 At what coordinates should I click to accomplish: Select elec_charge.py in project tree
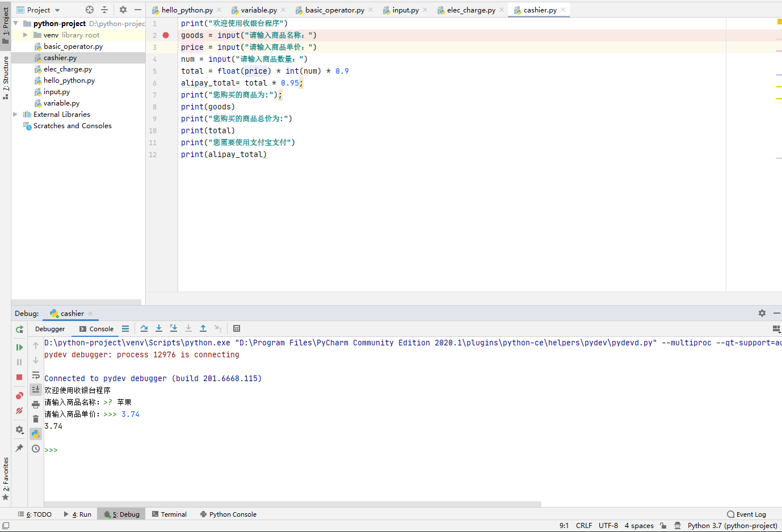68,69
